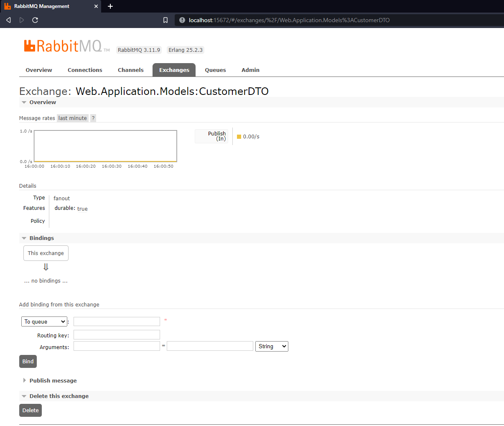The height and width of the screenshot is (426, 504).
Task: Go to the Channels tab
Action: click(x=131, y=70)
